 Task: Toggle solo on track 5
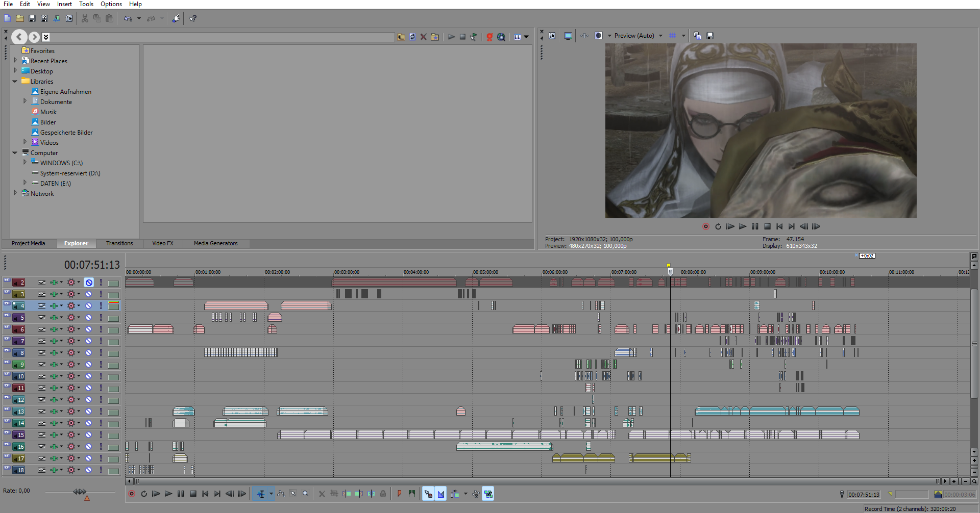click(101, 318)
